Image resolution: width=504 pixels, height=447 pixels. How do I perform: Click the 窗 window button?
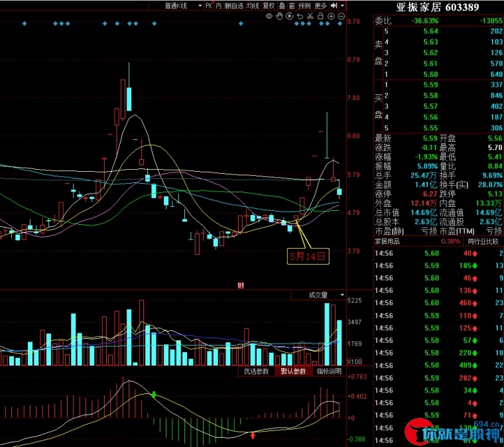[x=292, y=5]
